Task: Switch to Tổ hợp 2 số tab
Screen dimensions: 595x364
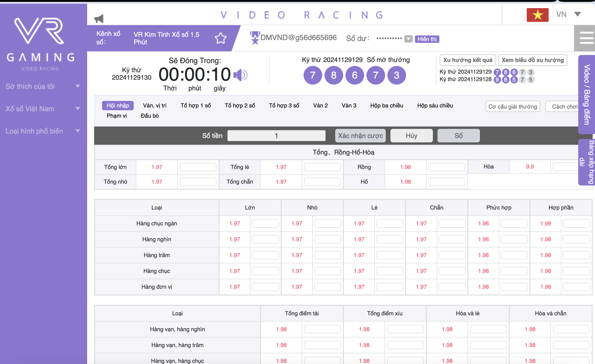Action: 239,106
